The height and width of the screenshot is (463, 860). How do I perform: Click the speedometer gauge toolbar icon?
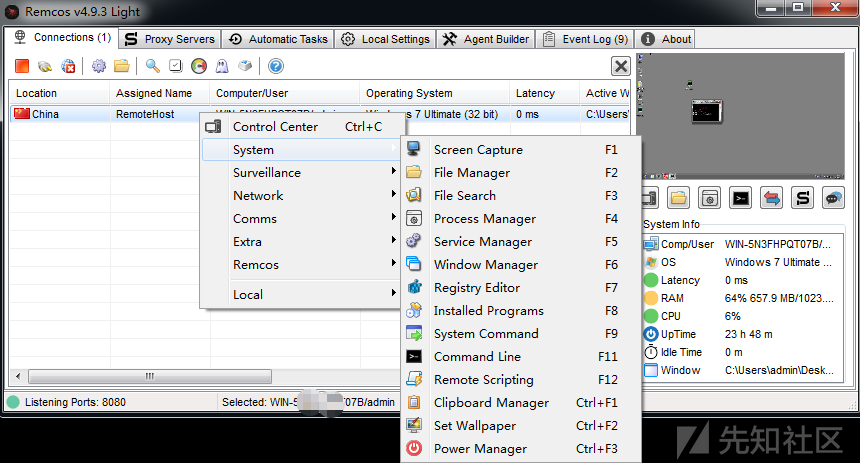coord(198,66)
